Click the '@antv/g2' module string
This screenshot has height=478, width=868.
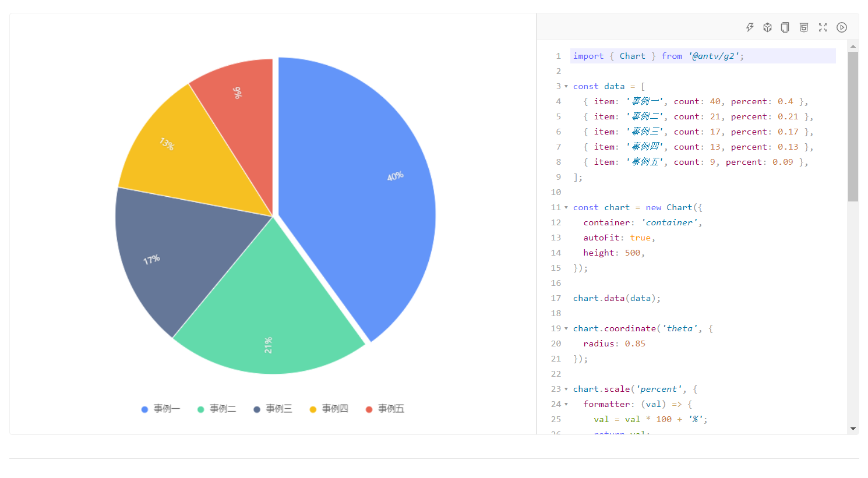[714, 56]
